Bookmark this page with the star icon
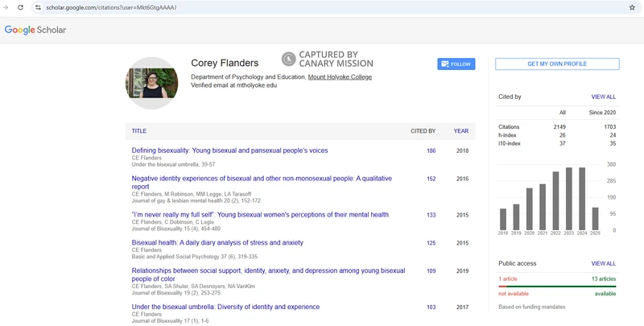The height and width of the screenshot is (326, 644). pos(632,7)
